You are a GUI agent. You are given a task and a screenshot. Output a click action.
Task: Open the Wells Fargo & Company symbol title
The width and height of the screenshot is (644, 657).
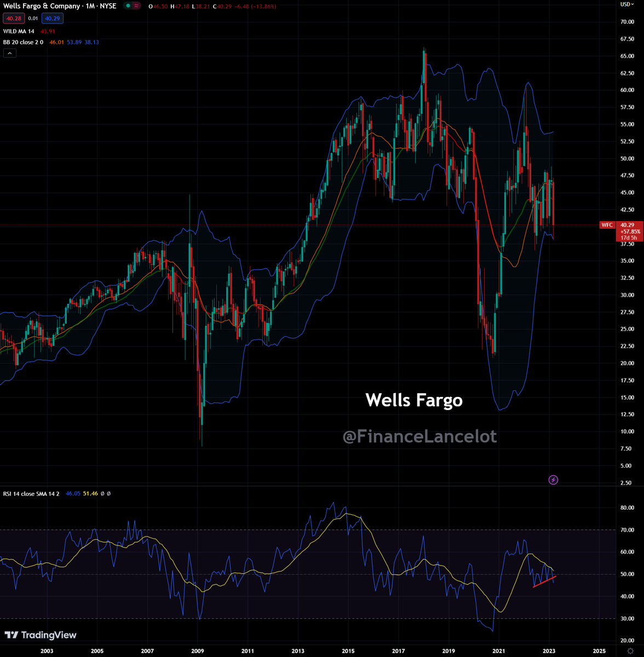point(60,7)
